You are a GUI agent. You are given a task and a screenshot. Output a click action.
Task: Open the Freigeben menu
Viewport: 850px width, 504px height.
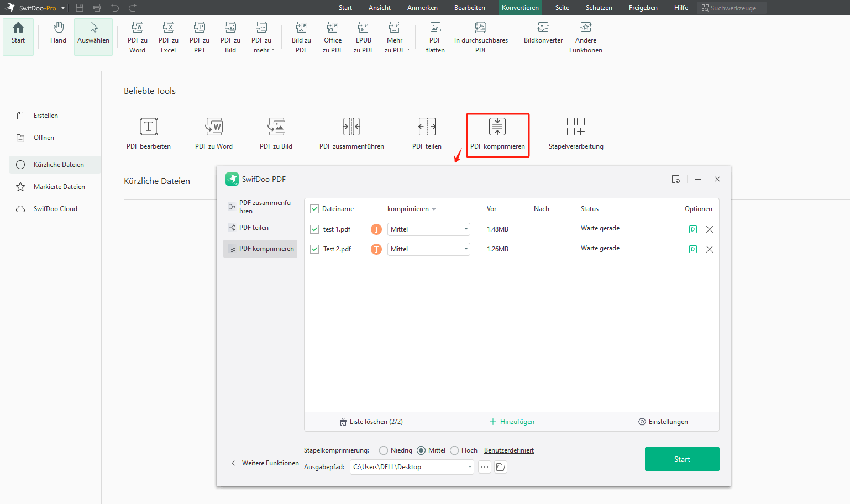tap(643, 8)
